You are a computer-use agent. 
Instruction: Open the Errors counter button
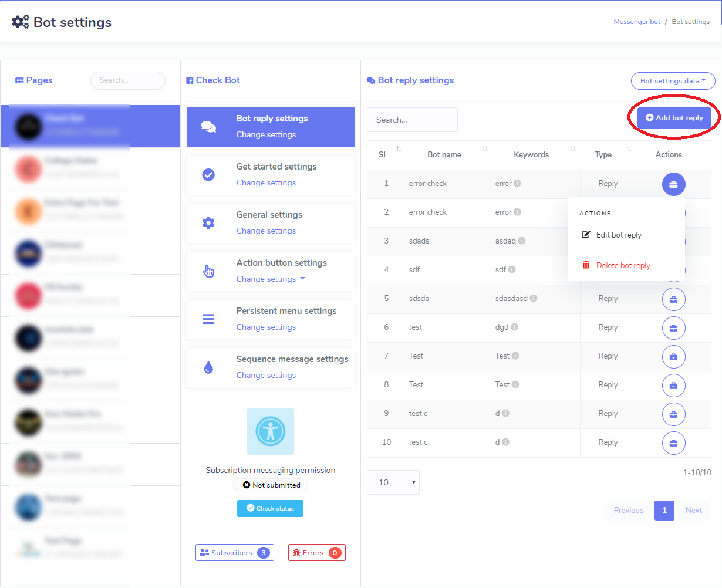pos(317,552)
